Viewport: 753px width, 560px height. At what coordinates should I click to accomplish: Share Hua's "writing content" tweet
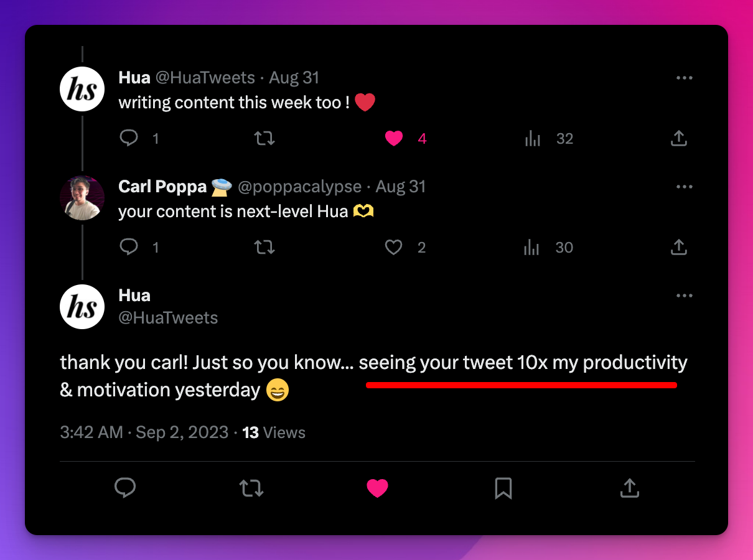pyautogui.click(x=679, y=138)
